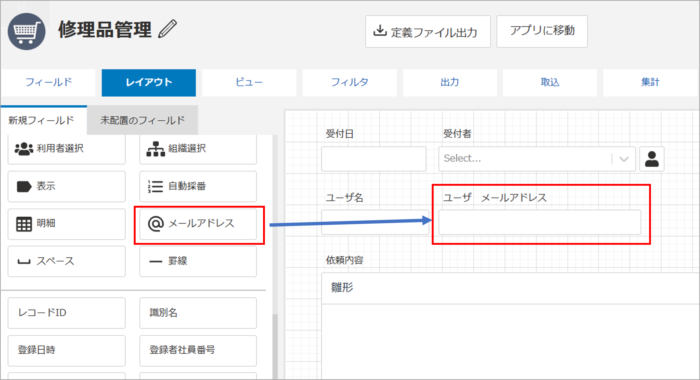Screen dimensions: 700x380
Task: Click the 自動採番 numbered list icon
Action: pyautogui.click(x=155, y=186)
